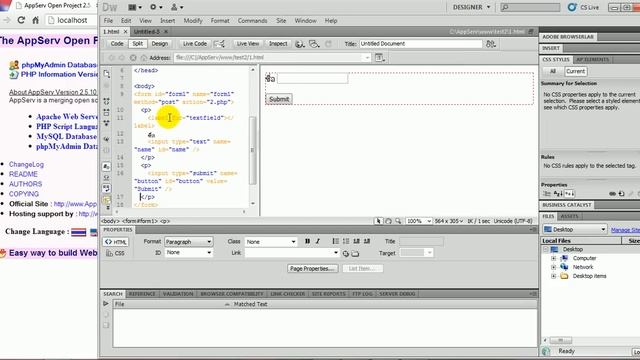Click the Attach Style Sheet link icon
This screenshot has height=360, width=640.
[613, 194]
